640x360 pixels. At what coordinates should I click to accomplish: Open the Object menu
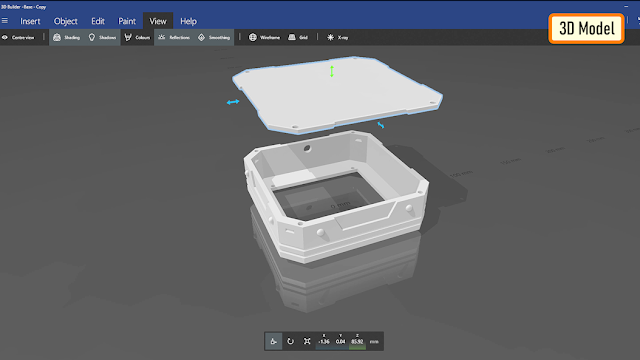tap(66, 21)
